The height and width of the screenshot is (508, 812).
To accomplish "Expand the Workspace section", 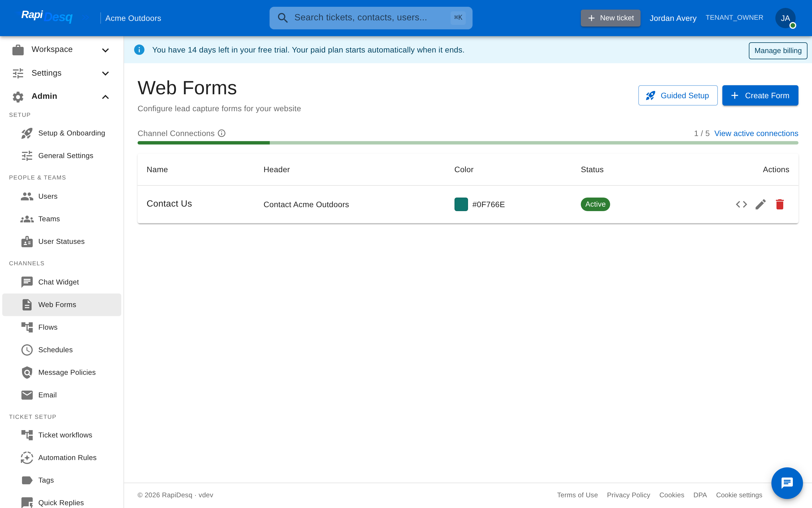I will 62,50.
